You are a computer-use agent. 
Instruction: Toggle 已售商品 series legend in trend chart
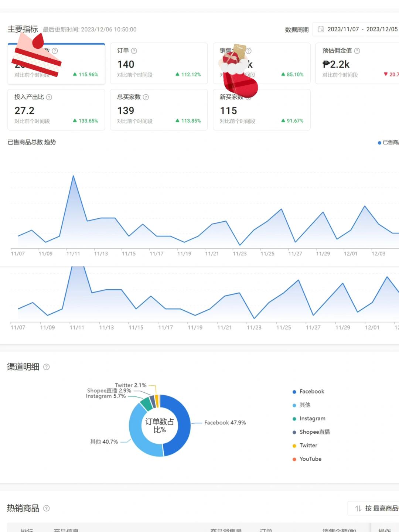[x=388, y=143]
